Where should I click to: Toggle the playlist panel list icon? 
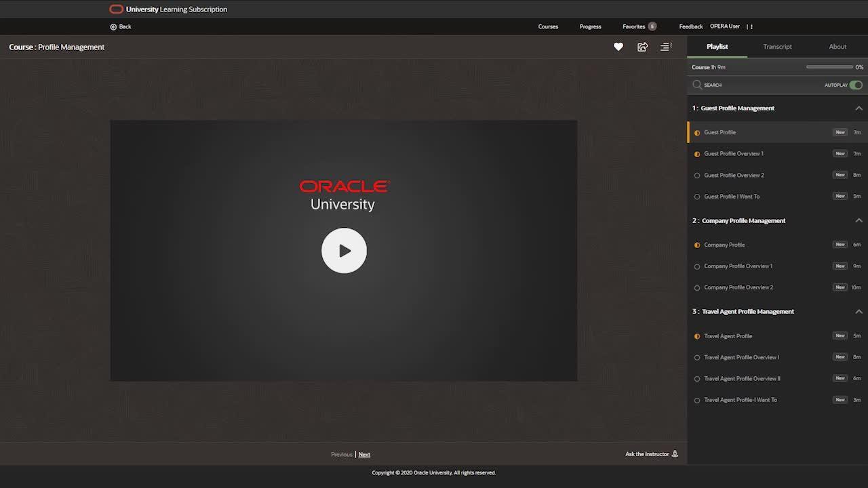click(666, 47)
